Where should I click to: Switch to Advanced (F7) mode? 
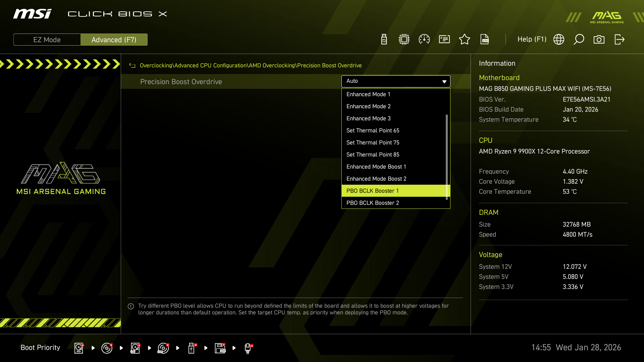[x=114, y=40]
